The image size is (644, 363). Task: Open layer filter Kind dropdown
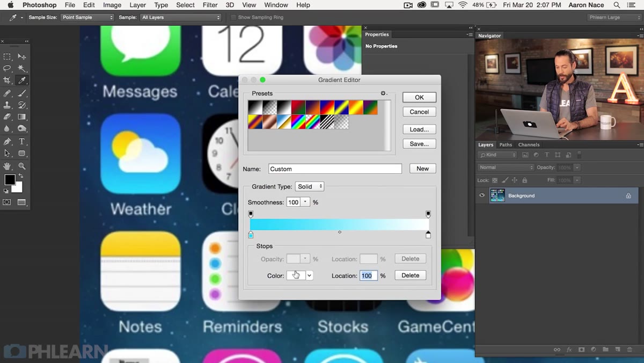(x=497, y=155)
